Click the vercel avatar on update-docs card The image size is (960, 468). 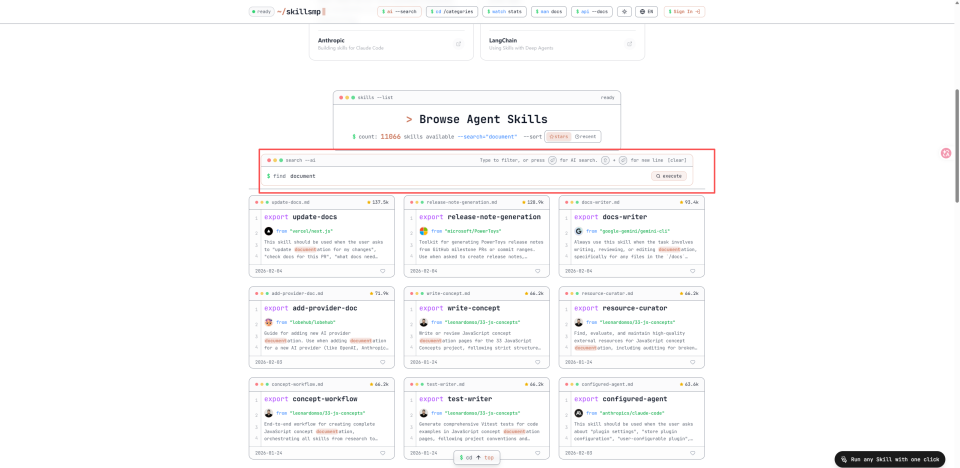point(268,231)
